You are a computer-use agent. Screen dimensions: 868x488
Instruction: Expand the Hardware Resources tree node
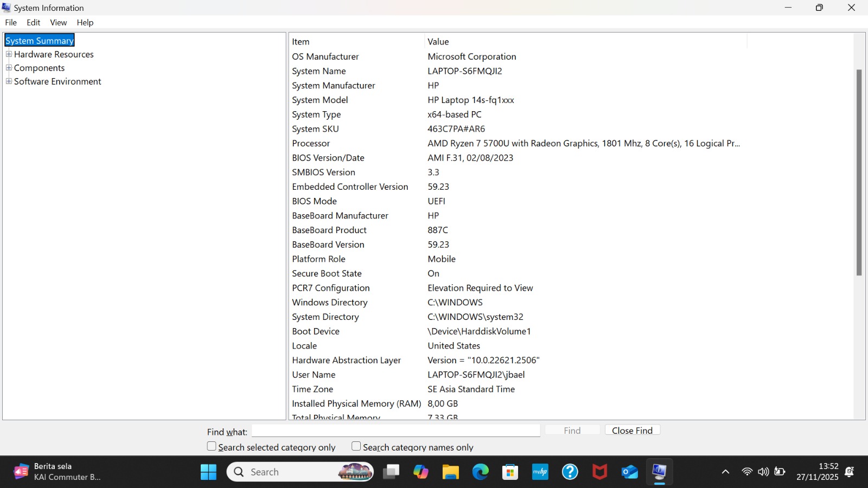click(9, 54)
